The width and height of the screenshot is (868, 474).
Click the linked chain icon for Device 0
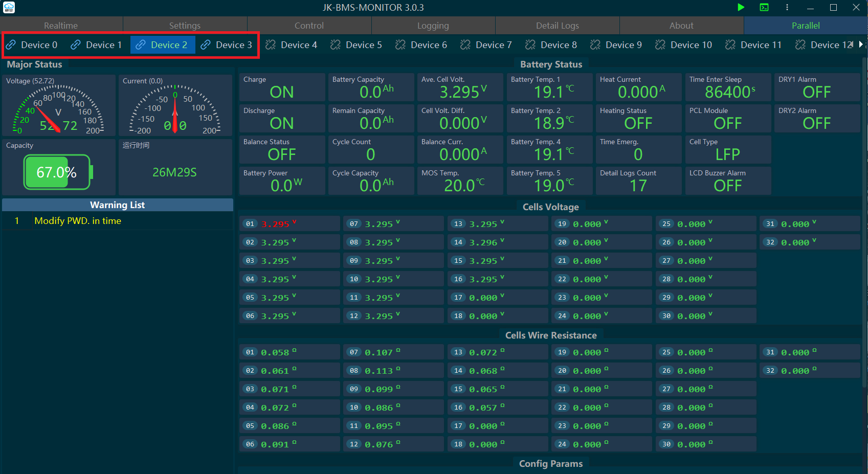(11, 45)
